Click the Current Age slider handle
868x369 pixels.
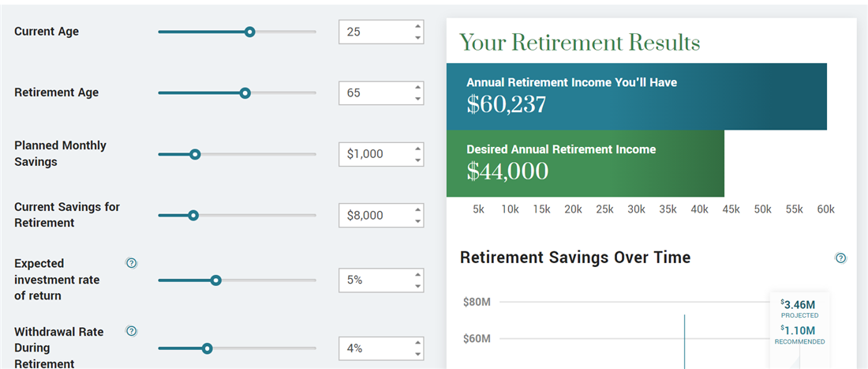(x=249, y=32)
